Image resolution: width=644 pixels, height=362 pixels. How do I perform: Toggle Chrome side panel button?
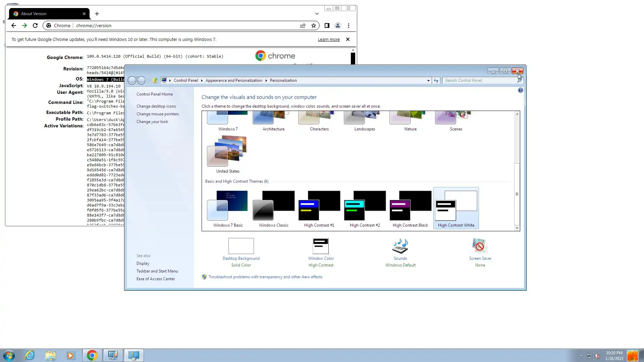point(327,25)
